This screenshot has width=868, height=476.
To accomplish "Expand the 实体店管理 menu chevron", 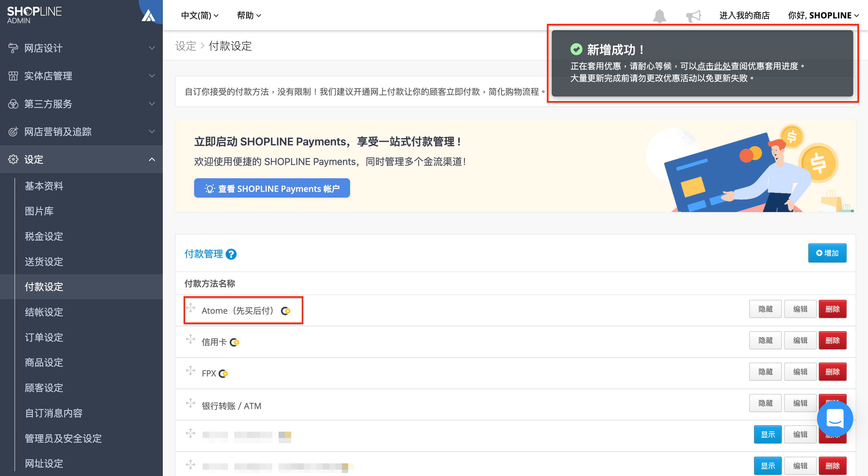I will (152, 76).
